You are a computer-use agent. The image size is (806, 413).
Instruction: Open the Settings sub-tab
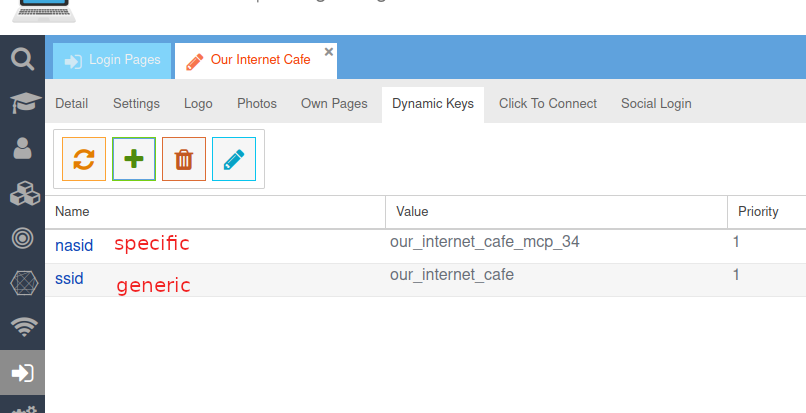pyautogui.click(x=136, y=104)
